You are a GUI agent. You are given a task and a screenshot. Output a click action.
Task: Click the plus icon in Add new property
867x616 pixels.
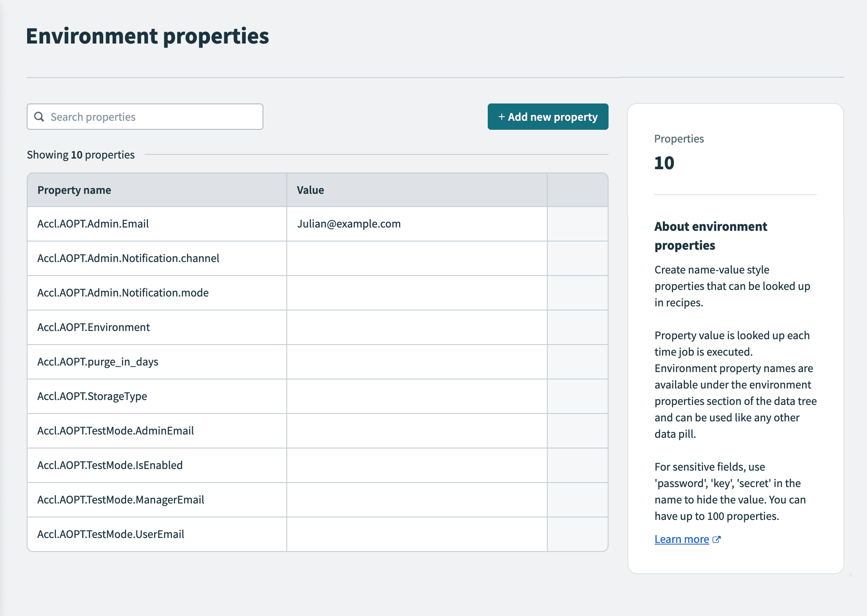[x=501, y=117]
